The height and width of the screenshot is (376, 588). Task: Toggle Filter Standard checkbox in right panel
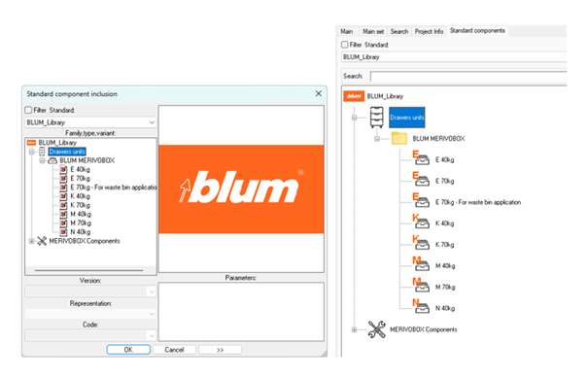345,45
